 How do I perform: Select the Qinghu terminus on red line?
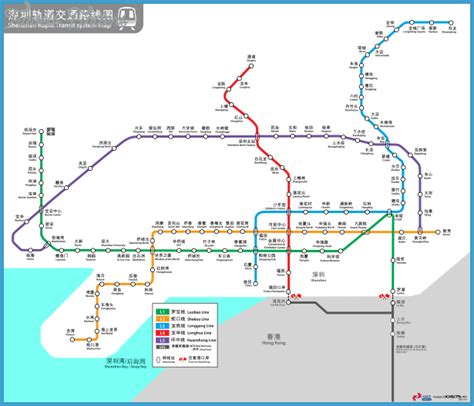pyautogui.click(x=251, y=66)
